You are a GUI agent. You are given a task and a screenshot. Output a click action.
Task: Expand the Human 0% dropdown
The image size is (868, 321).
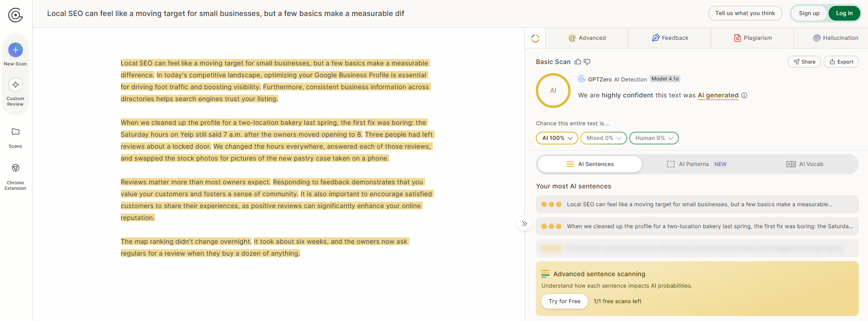click(654, 138)
